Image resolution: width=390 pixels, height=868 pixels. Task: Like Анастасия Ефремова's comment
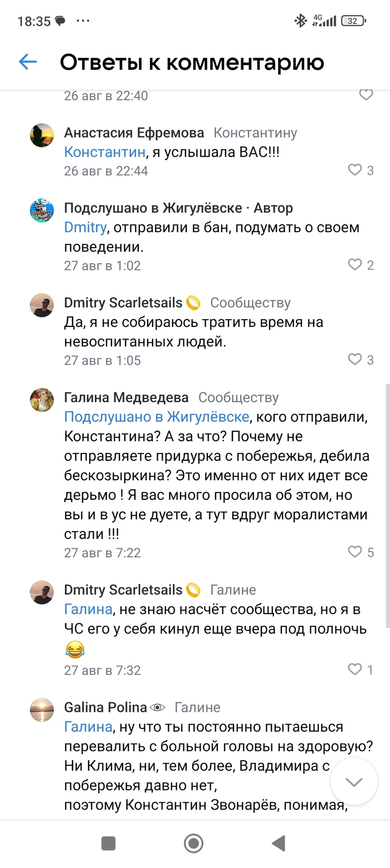355,170
